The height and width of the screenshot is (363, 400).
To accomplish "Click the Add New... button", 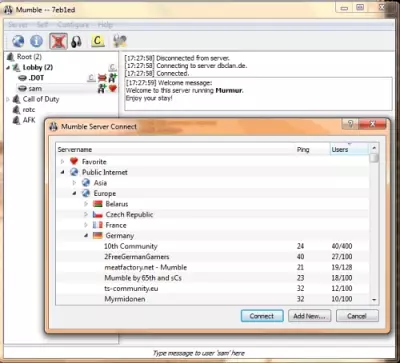I will (x=309, y=316).
